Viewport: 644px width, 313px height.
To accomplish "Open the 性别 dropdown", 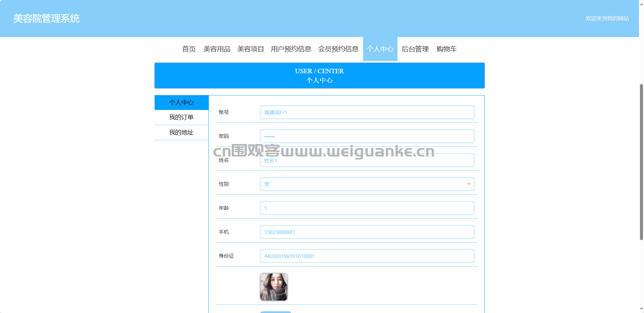I will click(367, 184).
